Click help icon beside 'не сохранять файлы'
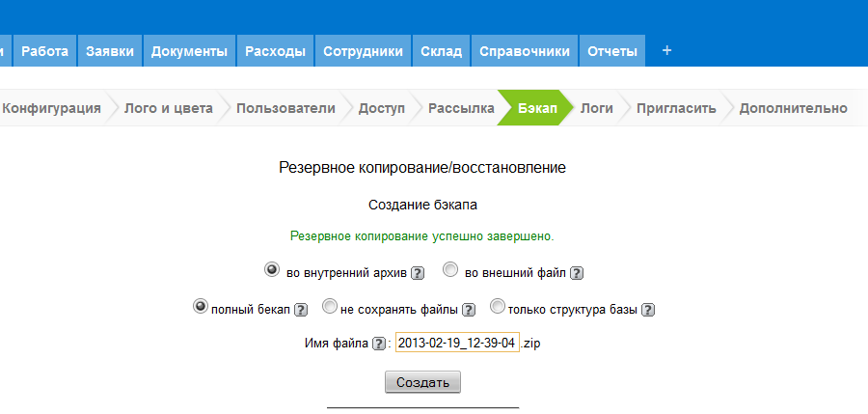The width and height of the screenshot is (868, 414). pos(469,310)
